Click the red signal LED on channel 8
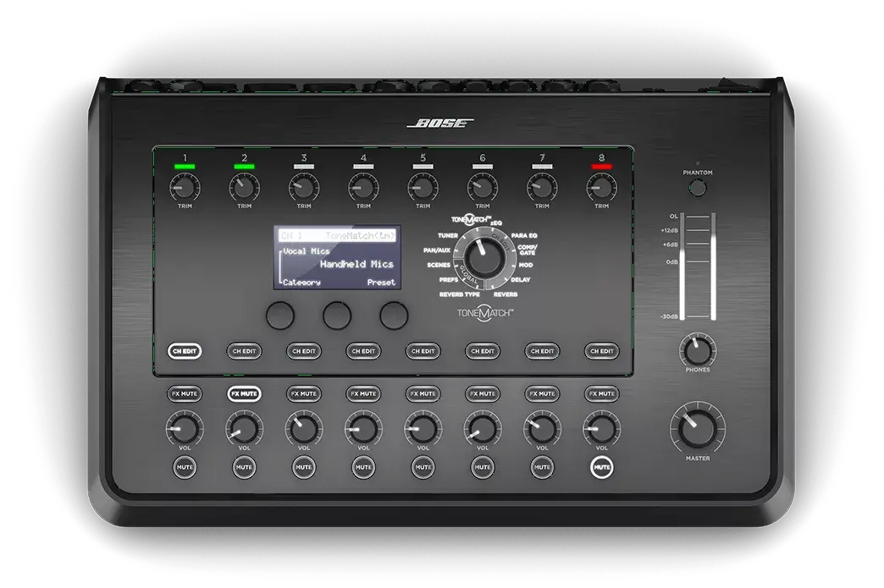 [601, 166]
